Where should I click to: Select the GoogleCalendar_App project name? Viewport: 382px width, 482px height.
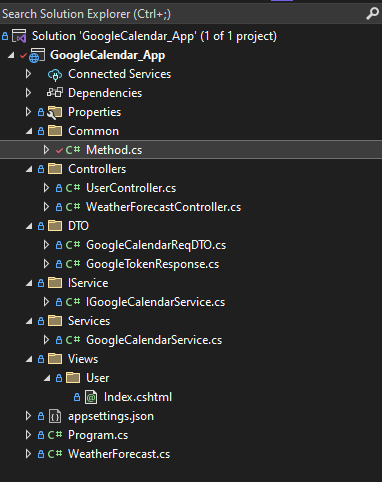pos(107,55)
